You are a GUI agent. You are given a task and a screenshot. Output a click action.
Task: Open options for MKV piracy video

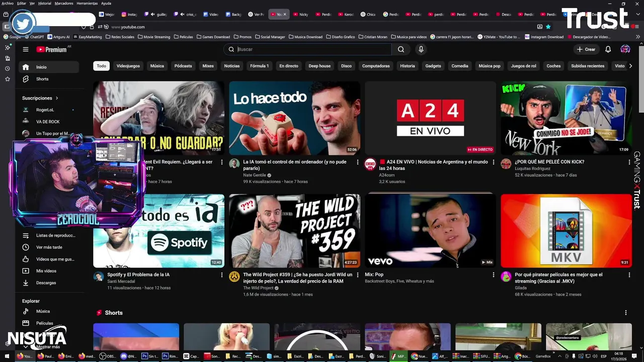[x=629, y=275]
